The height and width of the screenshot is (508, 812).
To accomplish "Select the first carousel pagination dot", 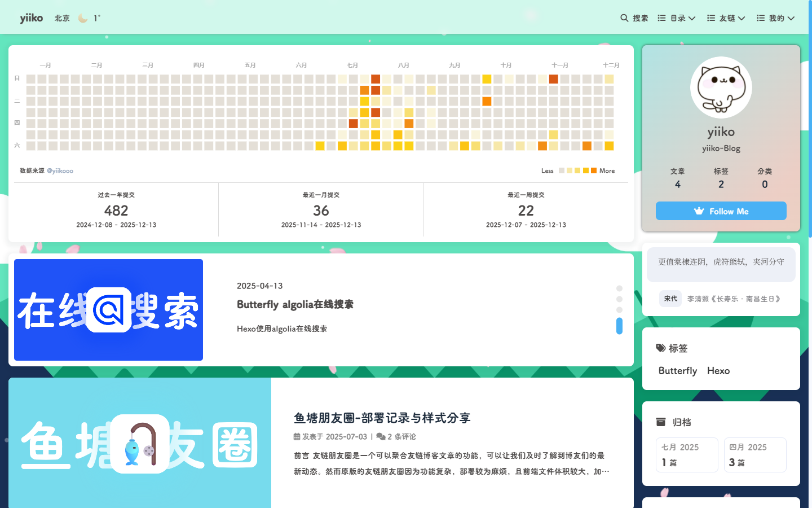I will (x=619, y=288).
